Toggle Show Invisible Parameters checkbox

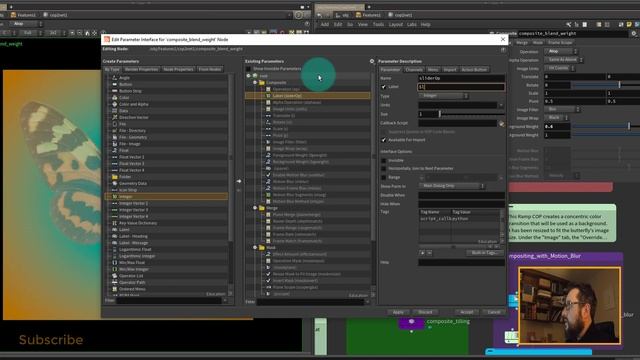pos(248,69)
